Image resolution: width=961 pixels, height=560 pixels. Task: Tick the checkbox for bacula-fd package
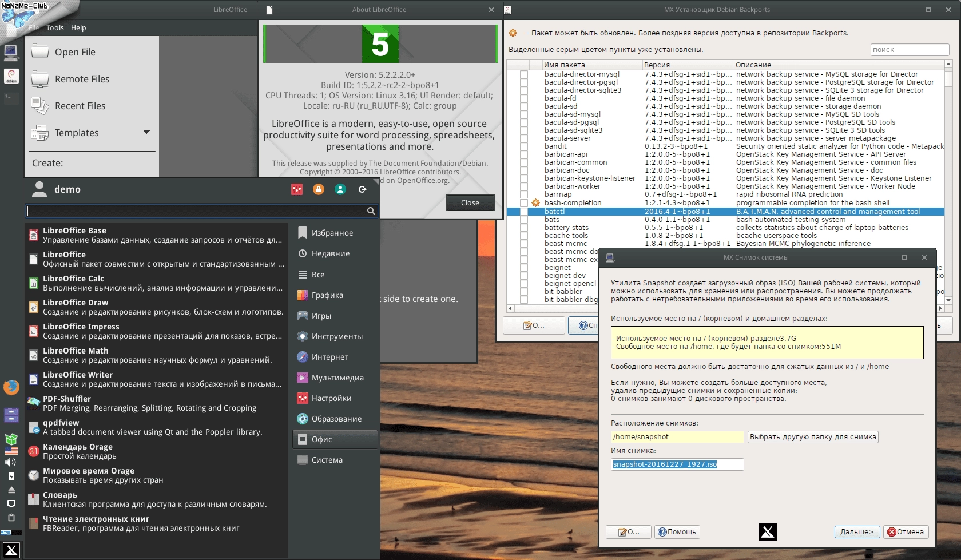click(x=524, y=98)
